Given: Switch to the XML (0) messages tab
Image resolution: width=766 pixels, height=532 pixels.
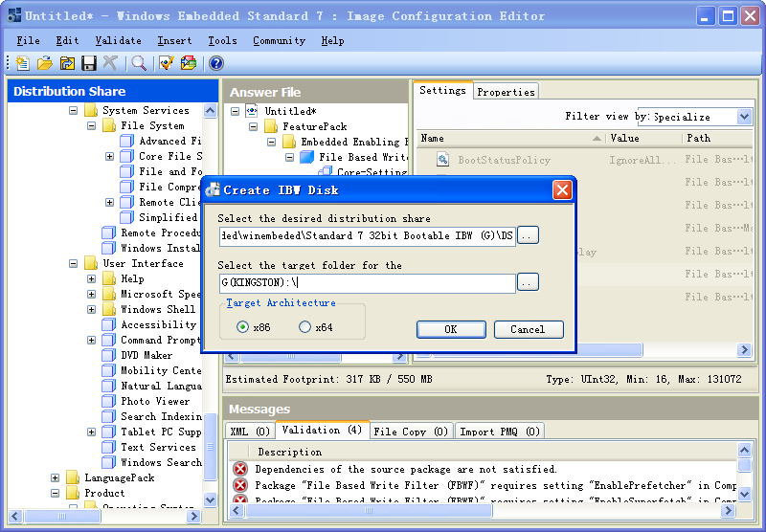Looking at the screenshot, I should click(x=250, y=432).
